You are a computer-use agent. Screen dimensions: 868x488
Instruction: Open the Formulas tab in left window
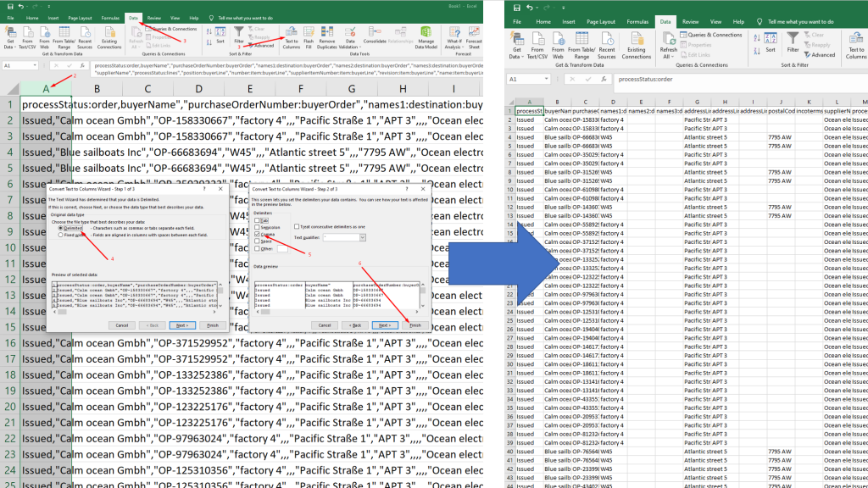pyautogui.click(x=110, y=19)
